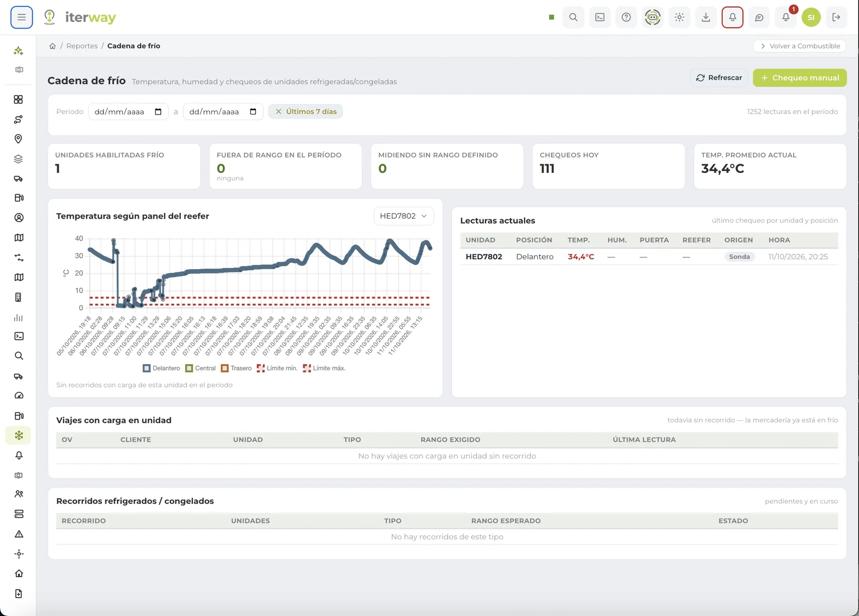
Task: Click Volver a Combustible button
Action: 800,46
